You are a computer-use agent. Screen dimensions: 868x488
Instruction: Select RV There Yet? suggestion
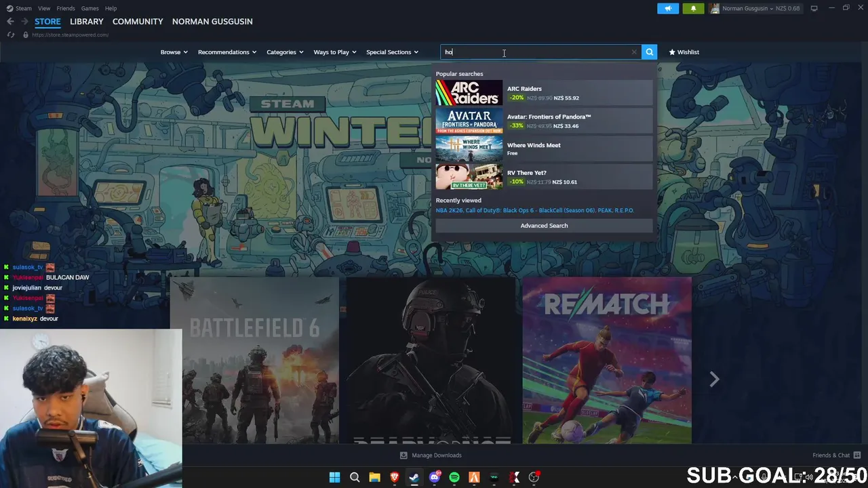(544, 177)
